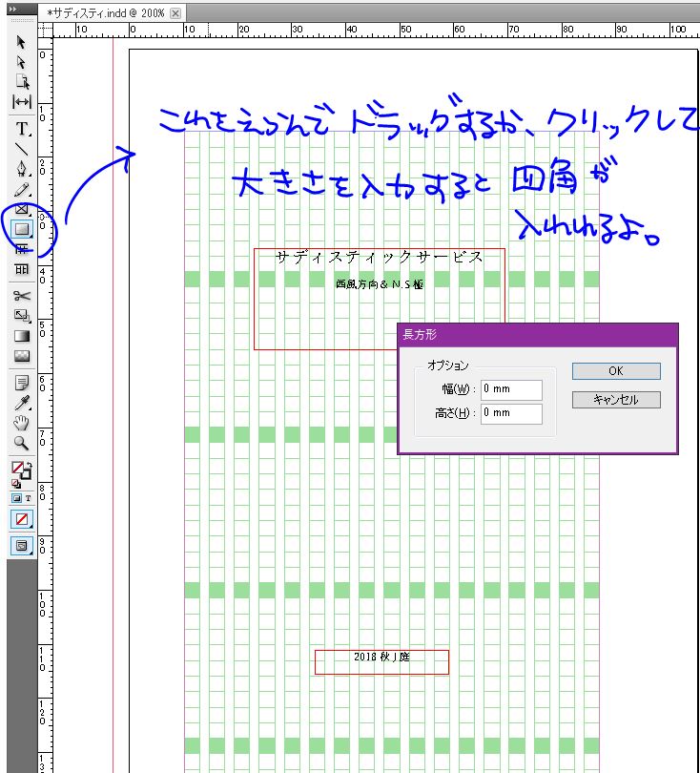Click the 2018 秋 J庭 text
The height and width of the screenshot is (773, 700).
coord(381,657)
